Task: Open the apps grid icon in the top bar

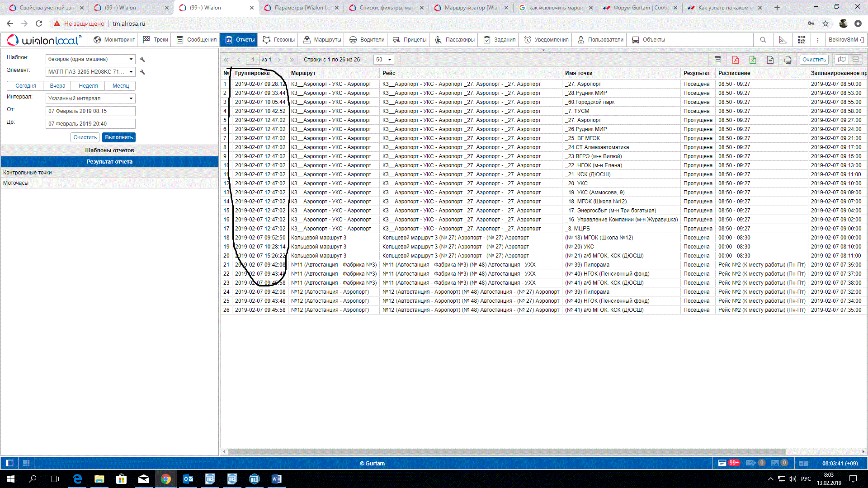Action: (802, 40)
